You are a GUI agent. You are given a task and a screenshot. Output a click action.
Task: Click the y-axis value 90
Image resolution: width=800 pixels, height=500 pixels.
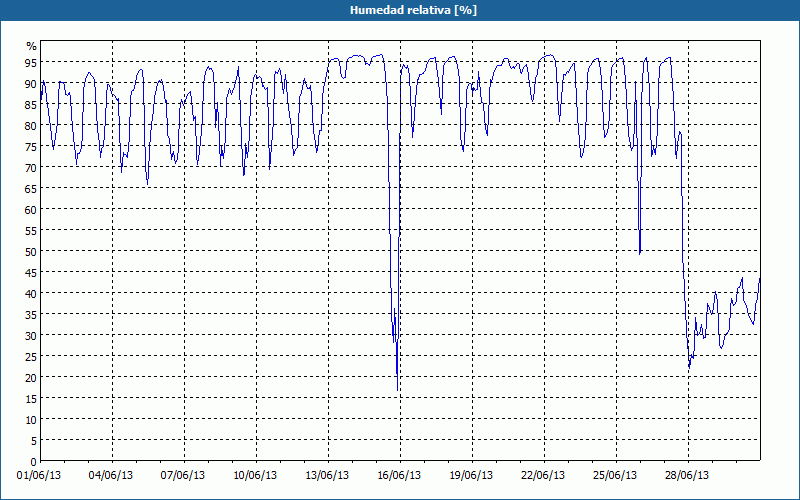31,84
